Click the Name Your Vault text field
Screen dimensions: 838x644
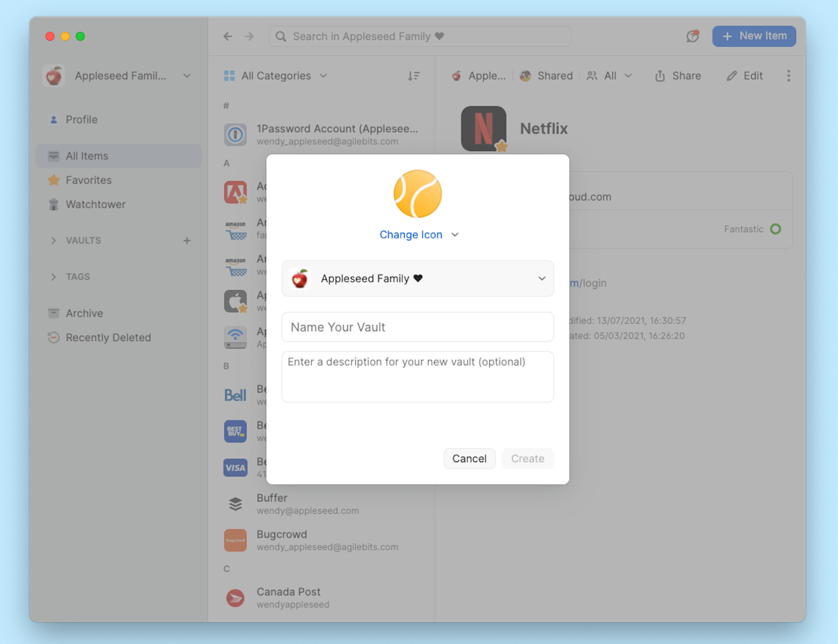tap(418, 327)
